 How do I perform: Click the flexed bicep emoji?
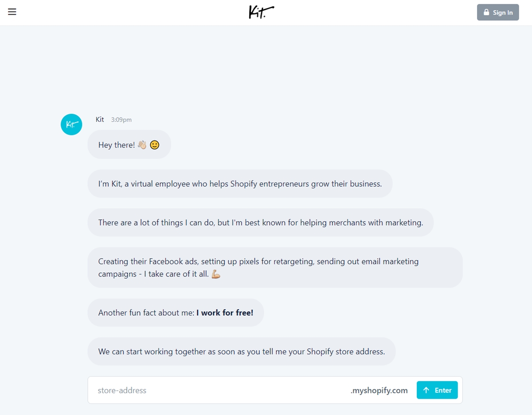click(216, 274)
